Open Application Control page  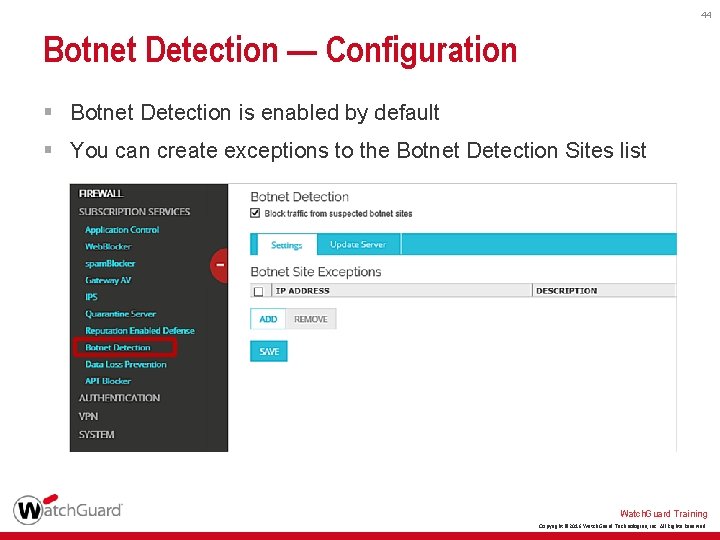(122, 230)
